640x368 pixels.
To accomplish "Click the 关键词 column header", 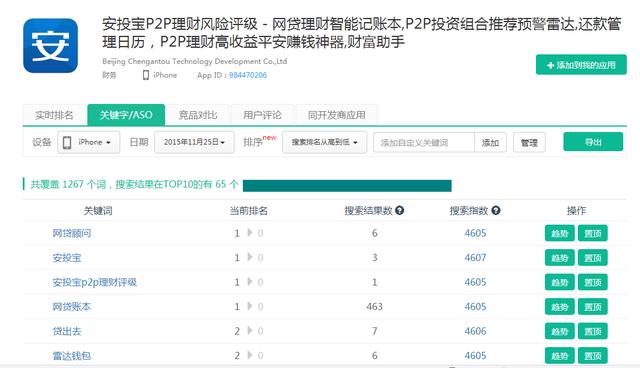I will click(98, 211).
